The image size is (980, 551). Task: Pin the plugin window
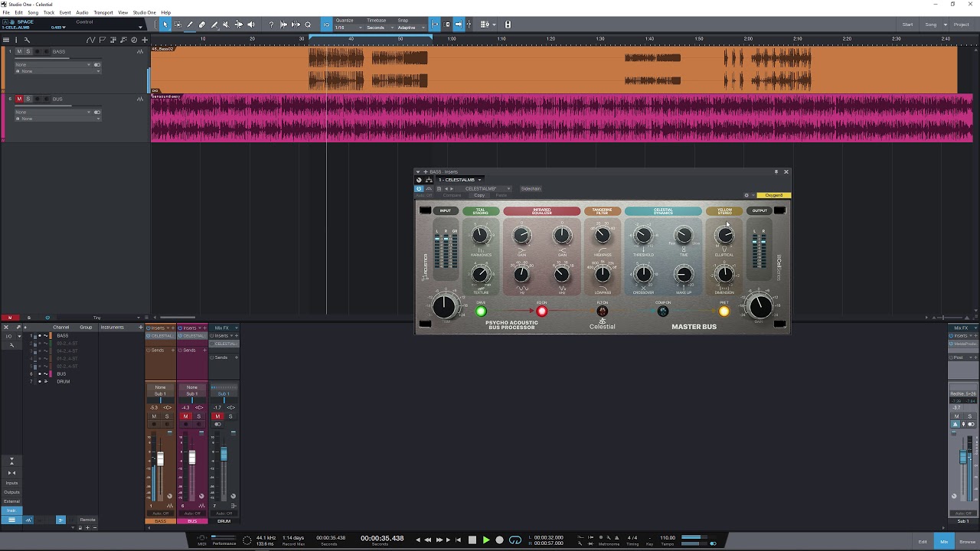click(776, 171)
